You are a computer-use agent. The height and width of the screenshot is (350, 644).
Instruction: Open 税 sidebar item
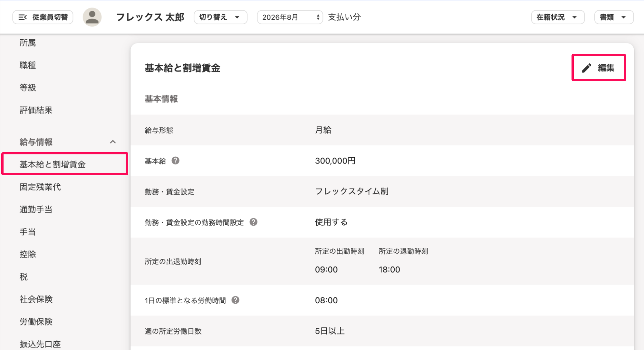[x=24, y=277]
